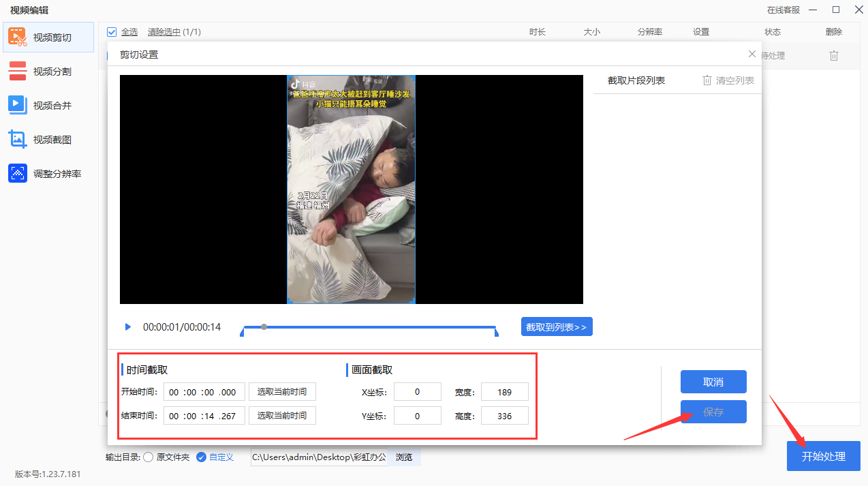Click the 取消 cancel button
This screenshot has height=486, width=868.
[713, 382]
